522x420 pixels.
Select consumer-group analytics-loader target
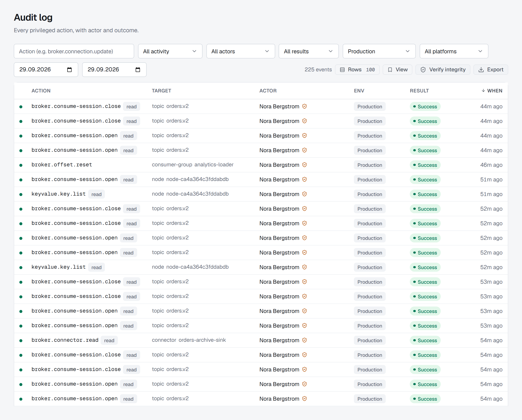coord(192,165)
